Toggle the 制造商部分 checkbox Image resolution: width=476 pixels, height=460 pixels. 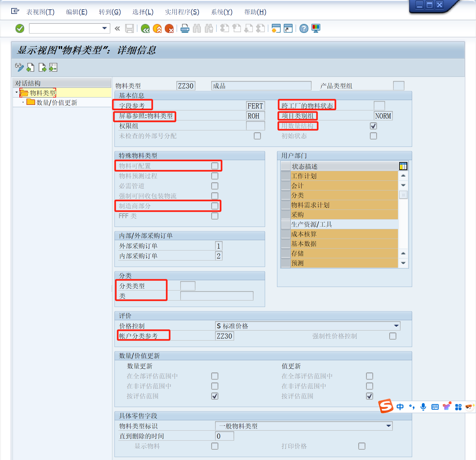pos(215,206)
